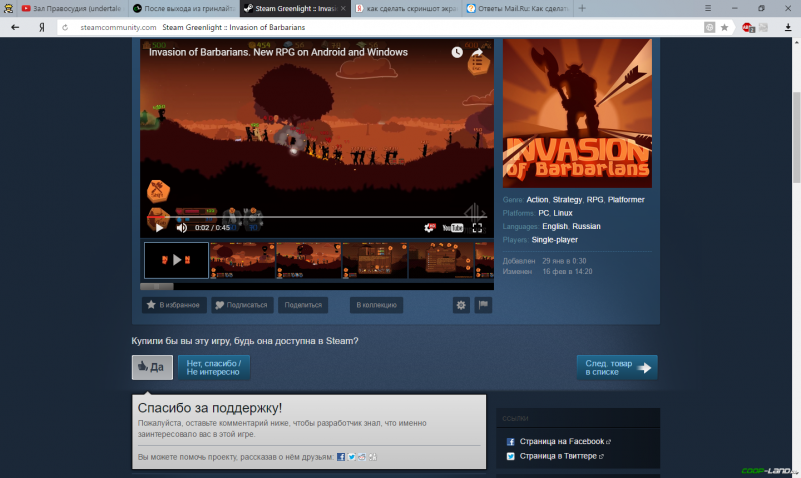Select the video thumbnail with play symbol
The width and height of the screenshot is (801, 478).
pos(176,260)
